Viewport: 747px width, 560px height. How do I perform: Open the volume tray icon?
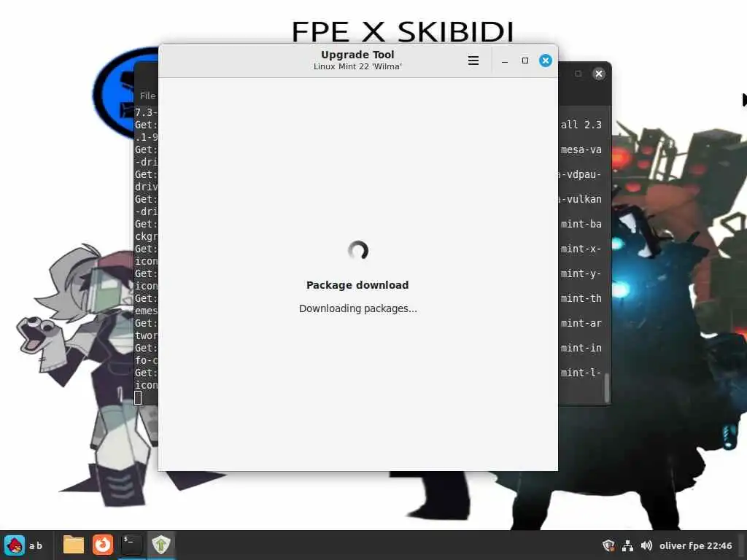click(646, 545)
